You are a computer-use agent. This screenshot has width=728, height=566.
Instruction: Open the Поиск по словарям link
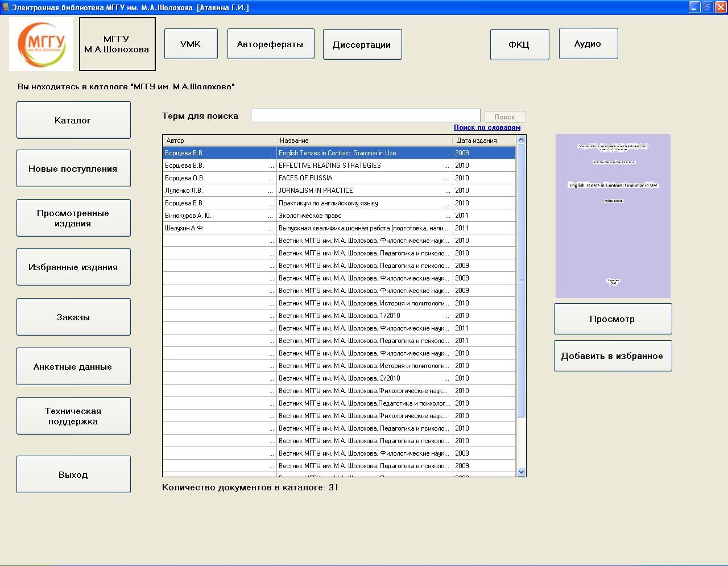487,127
